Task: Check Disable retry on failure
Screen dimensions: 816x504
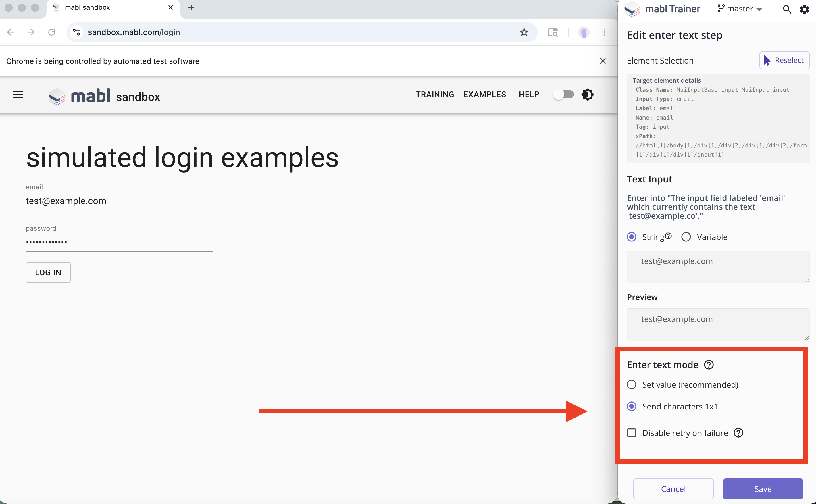Action: 632,433
